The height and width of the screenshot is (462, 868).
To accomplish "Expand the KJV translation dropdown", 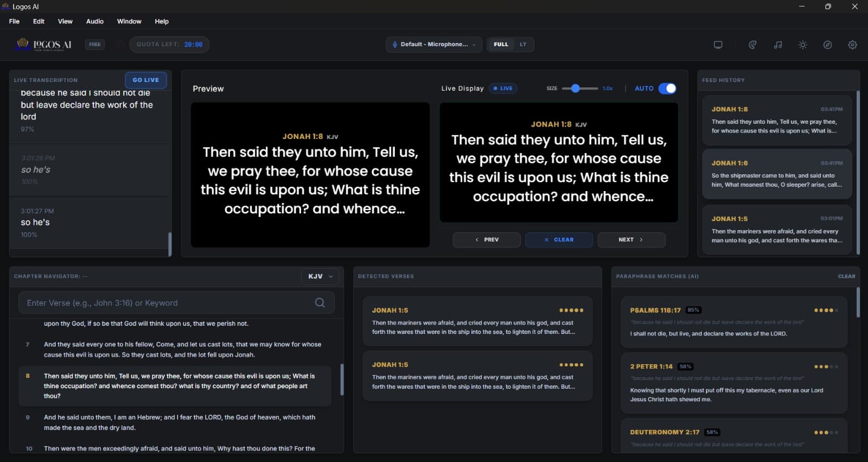I will click(x=320, y=276).
